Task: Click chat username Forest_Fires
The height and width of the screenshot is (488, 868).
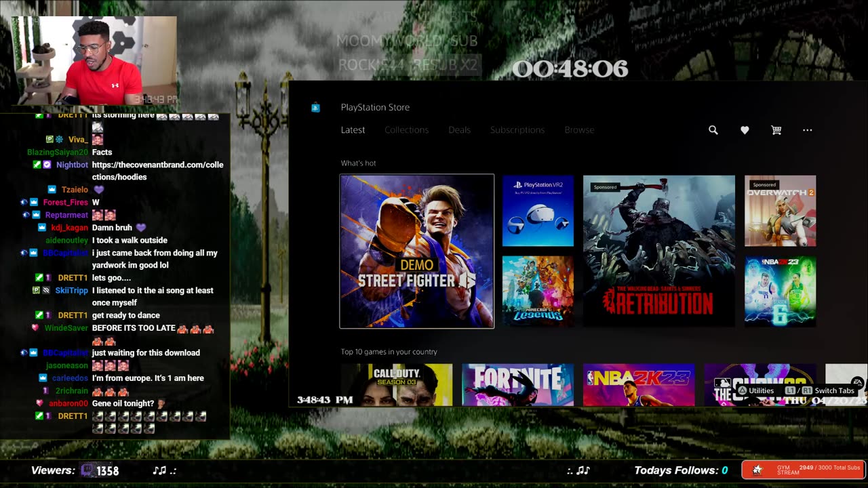Action: pyautogui.click(x=66, y=203)
